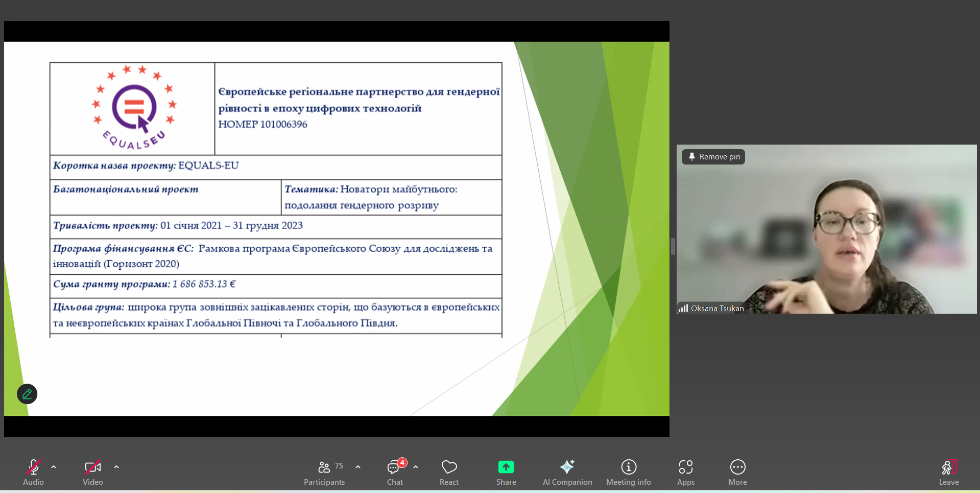Click project duration '01 січня 2021 – 31 грудня 2023'
Image resolution: width=980 pixels, height=493 pixels.
click(x=231, y=225)
